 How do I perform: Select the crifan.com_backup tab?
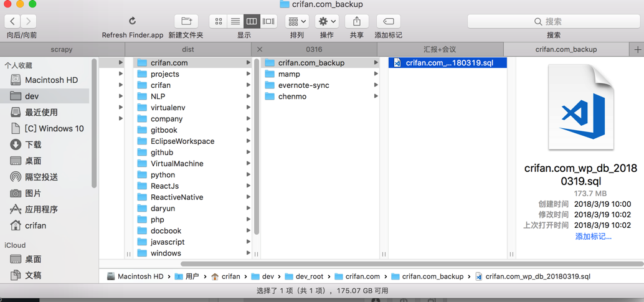566,49
